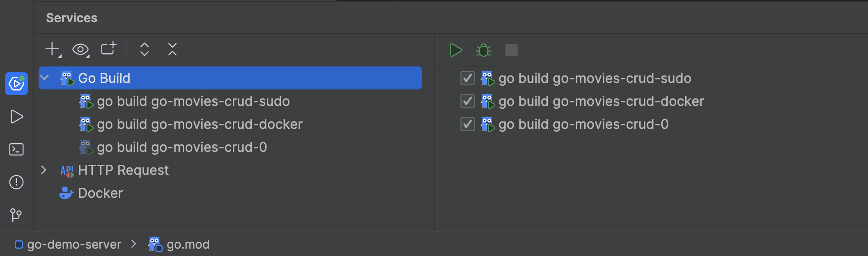Open the View Options eye icon
868x256 pixels.
coord(80,50)
